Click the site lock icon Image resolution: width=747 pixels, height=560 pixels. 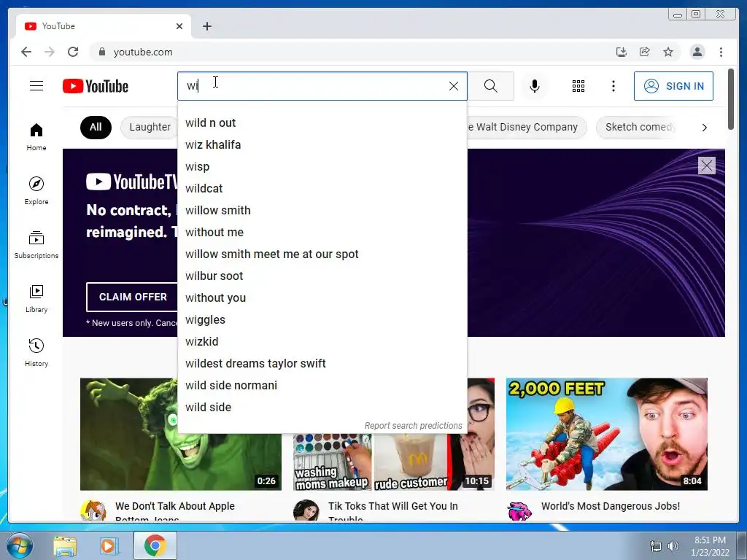(x=101, y=52)
